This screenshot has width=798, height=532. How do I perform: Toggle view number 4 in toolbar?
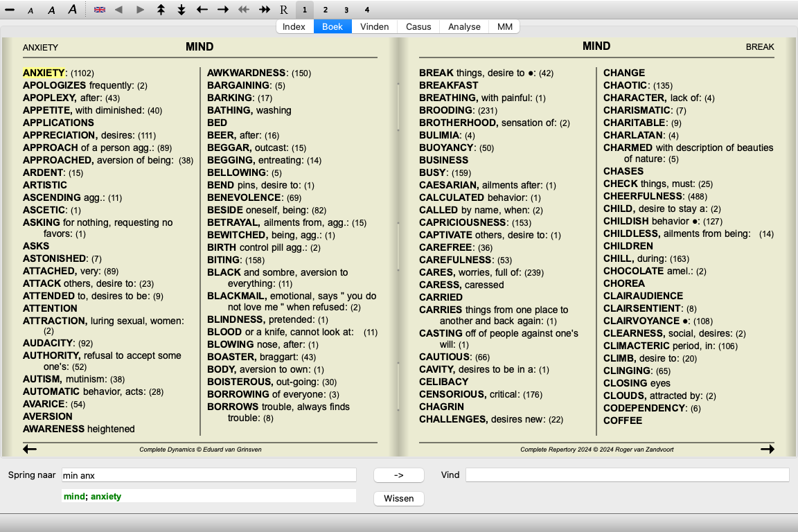click(367, 10)
